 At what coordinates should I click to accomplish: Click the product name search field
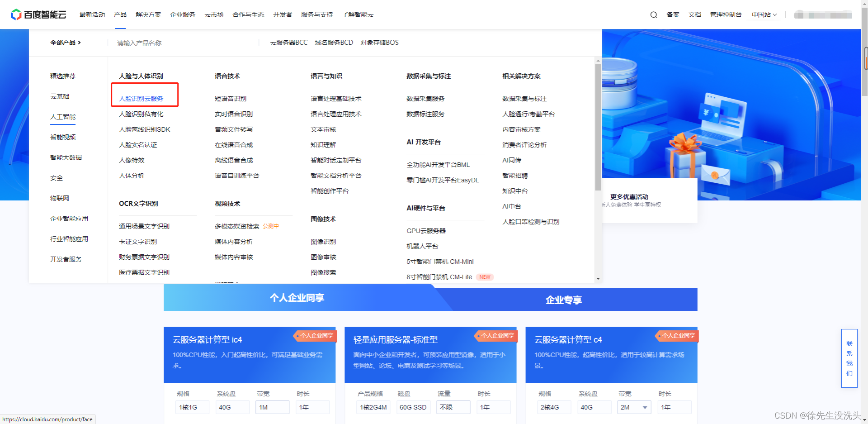click(x=183, y=43)
